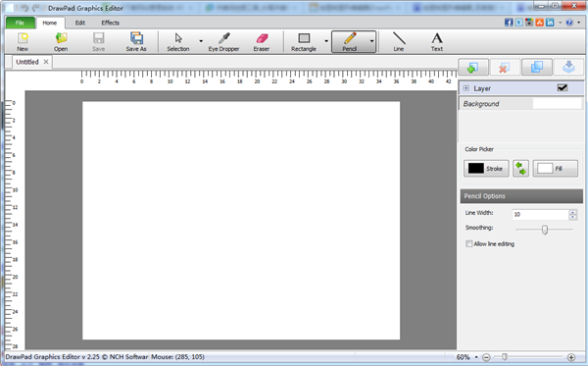Screen dimensions: 588x366
Task: Open a file with the Open tool
Action: [61, 41]
